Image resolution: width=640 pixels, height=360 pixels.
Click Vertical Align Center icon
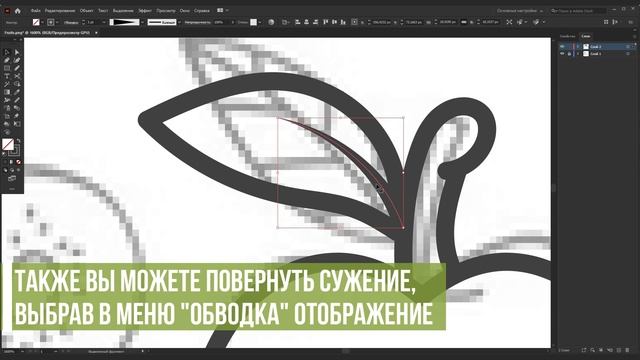(x=334, y=22)
